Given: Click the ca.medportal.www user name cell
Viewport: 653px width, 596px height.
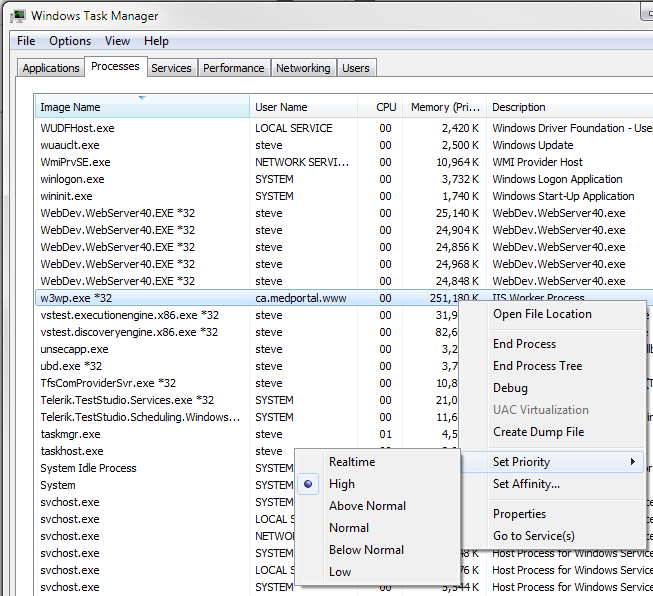Looking at the screenshot, I should coord(301,298).
